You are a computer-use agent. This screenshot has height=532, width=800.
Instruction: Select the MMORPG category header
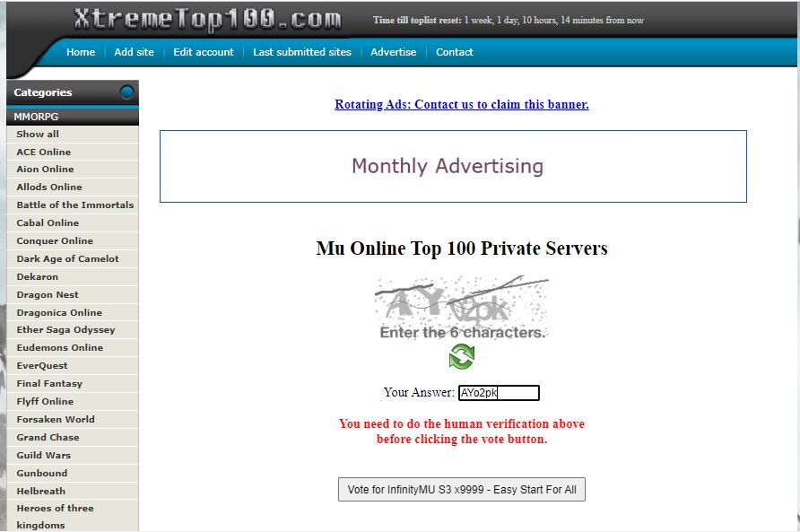[x=73, y=117]
